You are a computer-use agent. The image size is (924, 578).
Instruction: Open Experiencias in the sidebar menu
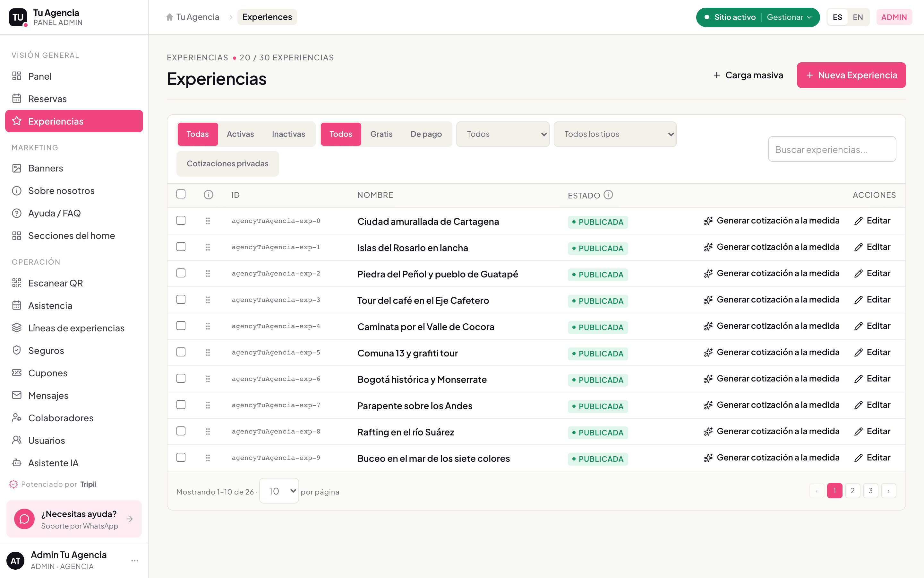point(74,121)
